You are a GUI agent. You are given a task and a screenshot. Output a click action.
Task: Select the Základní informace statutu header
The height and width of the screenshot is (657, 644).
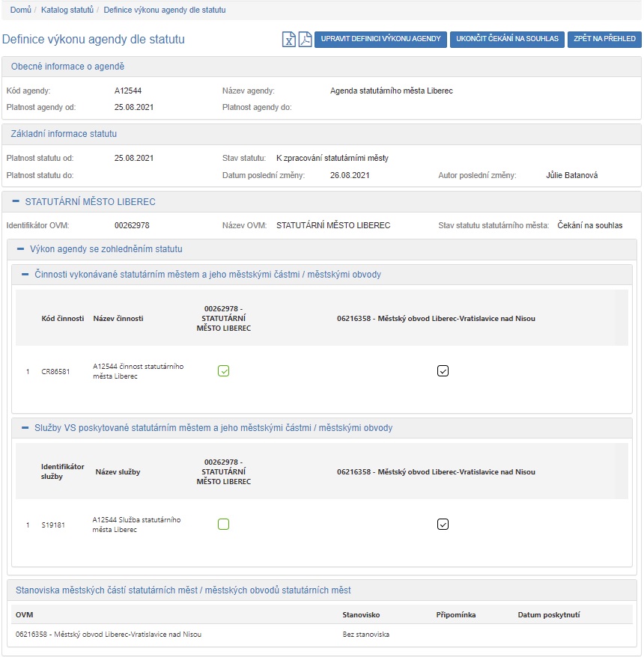(x=64, y=134)
